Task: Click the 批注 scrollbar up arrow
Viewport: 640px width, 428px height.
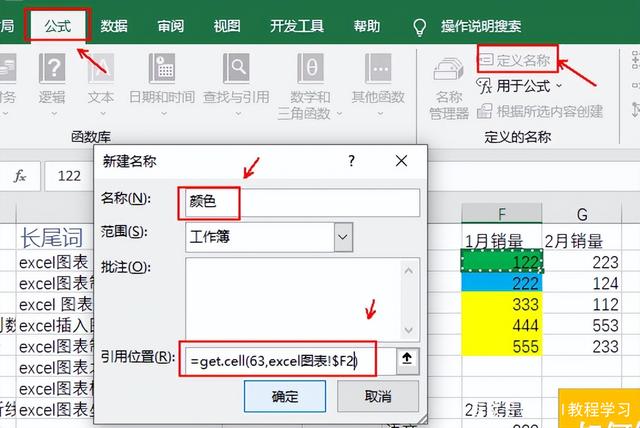Action: point(409,271)
